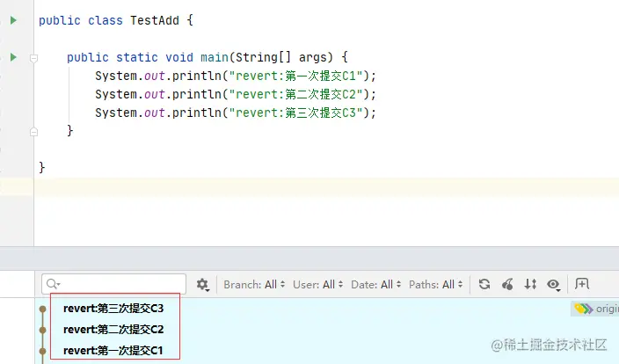619x364 pixels.
Task: Run the TestAdd class from its gutter arrow
Action: 13,20
